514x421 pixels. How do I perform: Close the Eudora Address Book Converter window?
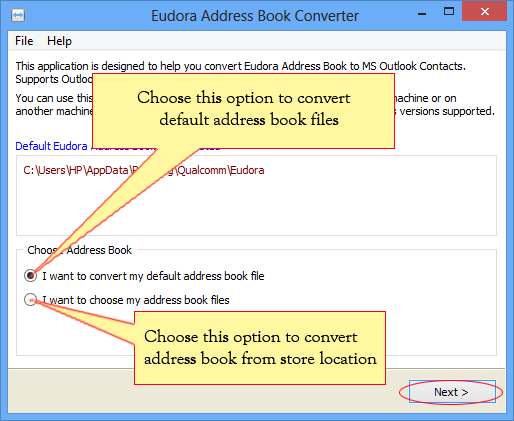[484, 12]
